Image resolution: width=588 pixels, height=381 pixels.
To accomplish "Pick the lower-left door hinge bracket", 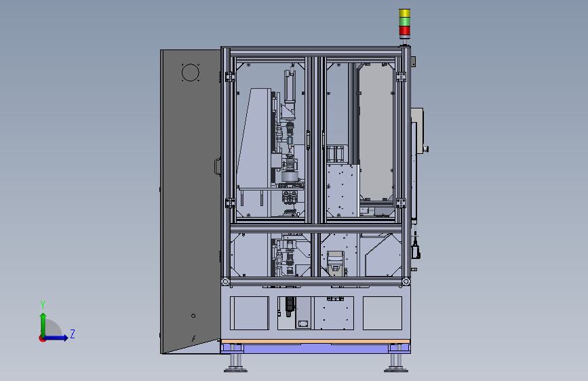I will coord(230,203).
